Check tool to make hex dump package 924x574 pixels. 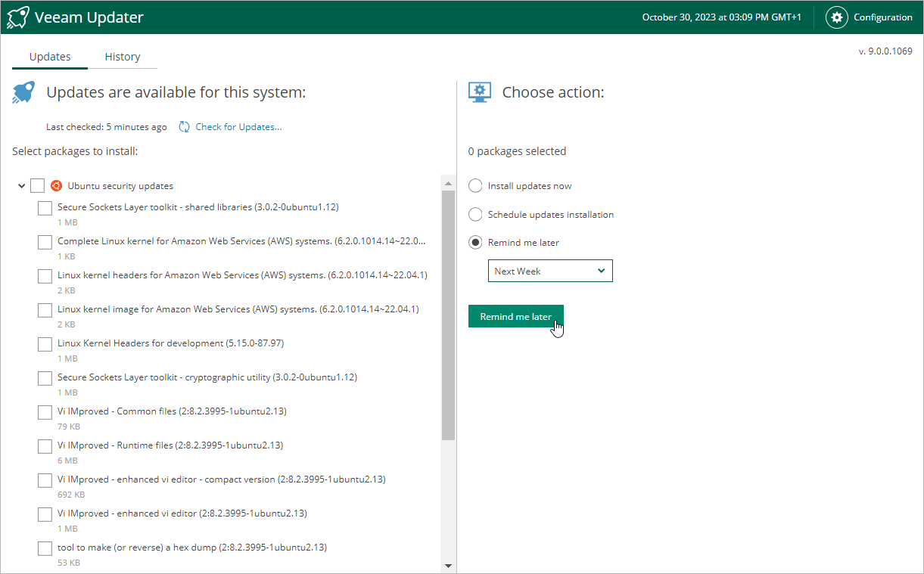coord(45,548)
